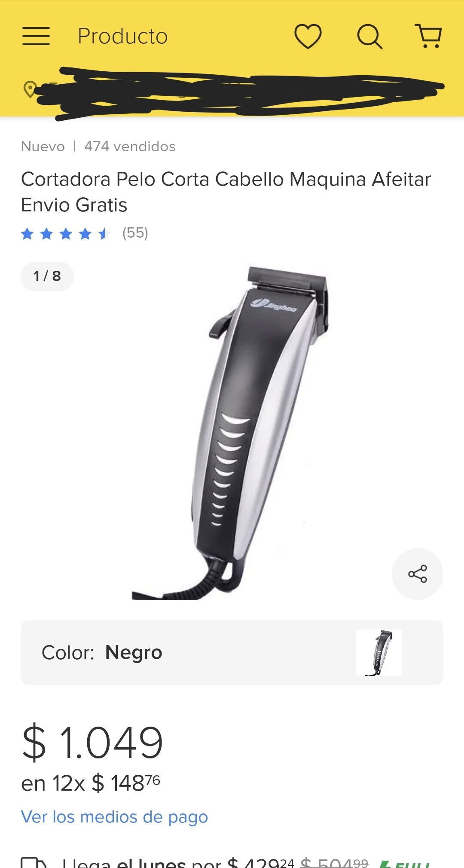The image size is (464, 868).
Task: Share this product via share icon
Action: 418,574
